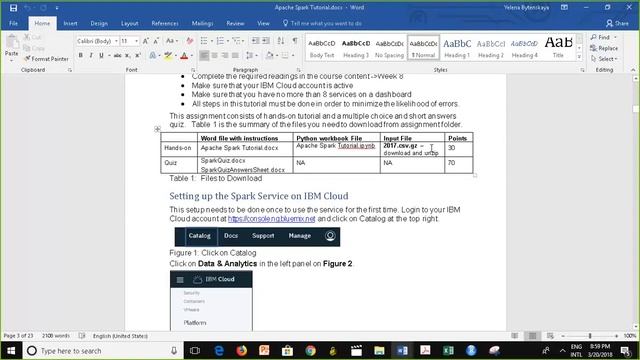Click the word count in status bar
640x360 pixels.
[x=56, y=336]
